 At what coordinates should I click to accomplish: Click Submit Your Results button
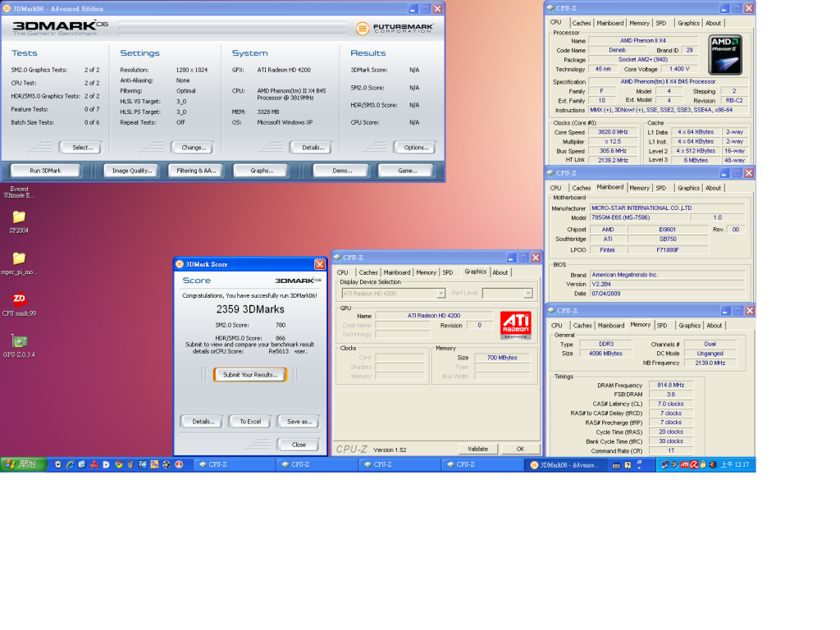[250, 374]
